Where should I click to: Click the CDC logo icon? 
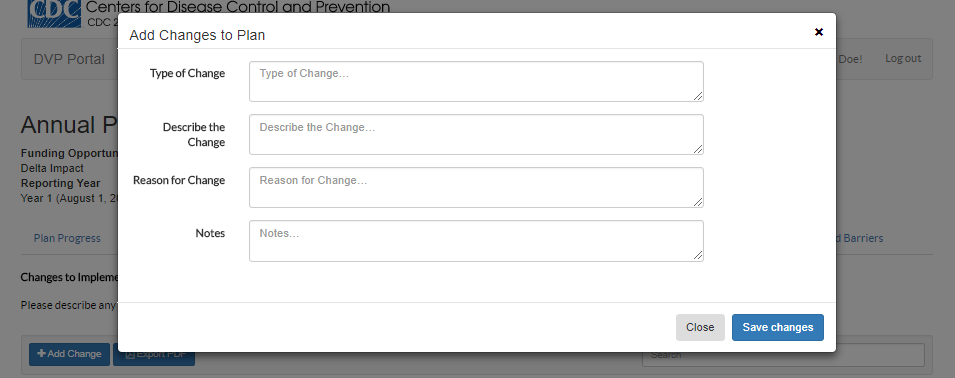coord(54,13)
